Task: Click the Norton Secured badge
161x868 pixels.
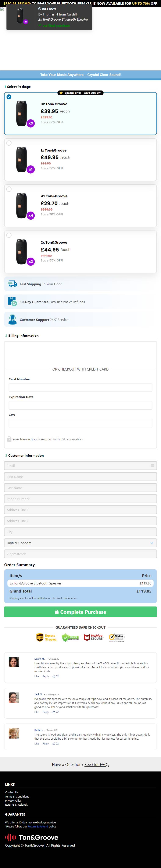Action: (x=117, y=638)
